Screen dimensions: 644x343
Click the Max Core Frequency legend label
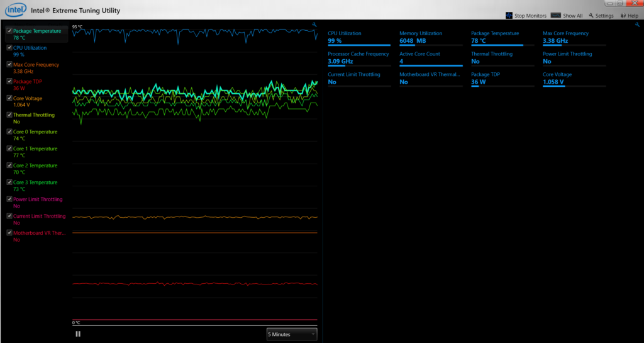click(x=36, y=64)
